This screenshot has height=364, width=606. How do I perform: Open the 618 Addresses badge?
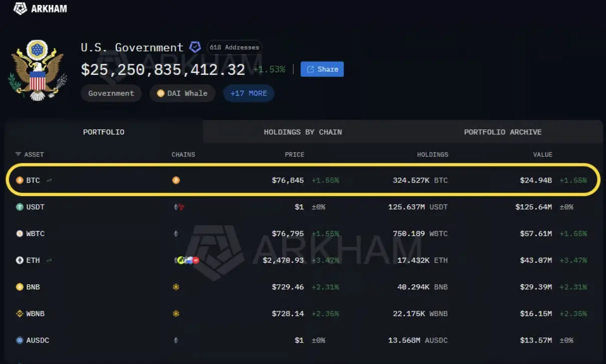[x=234, y=48]
